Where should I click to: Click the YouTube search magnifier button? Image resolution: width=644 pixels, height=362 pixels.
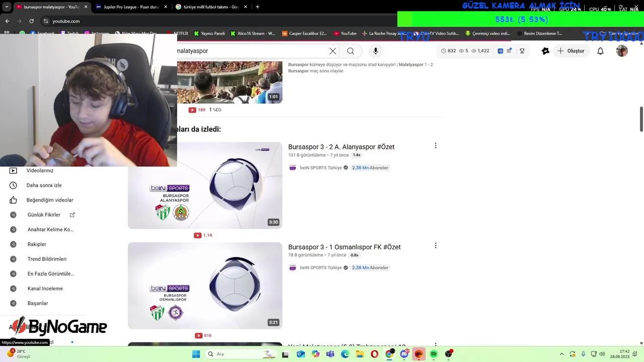click(351, 51)
